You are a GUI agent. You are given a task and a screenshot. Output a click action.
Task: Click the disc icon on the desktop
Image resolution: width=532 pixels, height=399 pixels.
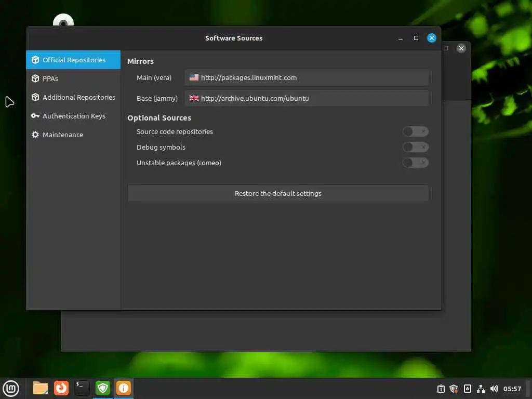click(x=63, y=20)
